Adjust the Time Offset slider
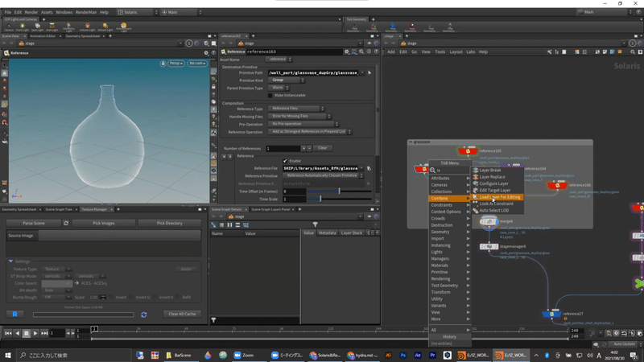This screenshot has height=362, width=644. pos(339,191)
